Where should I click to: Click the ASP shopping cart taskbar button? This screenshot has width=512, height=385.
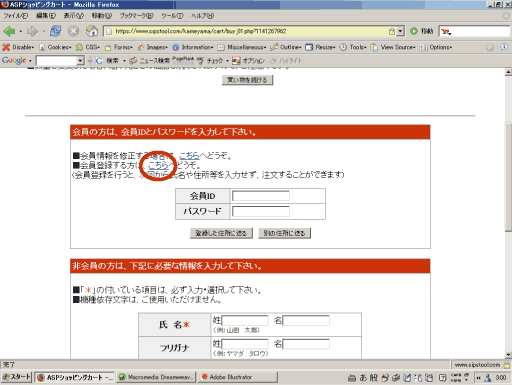pos(75,377)
